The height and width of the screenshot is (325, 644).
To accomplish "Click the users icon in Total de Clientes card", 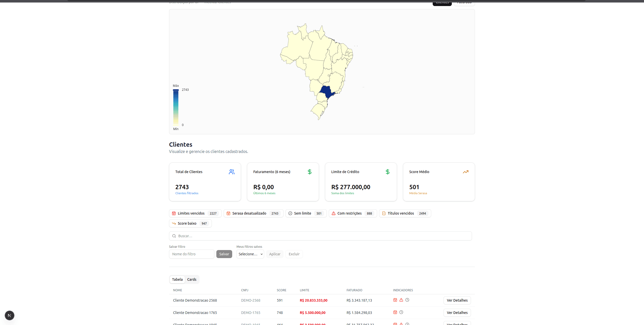I will pyautogui.click(x=232, y=172).
